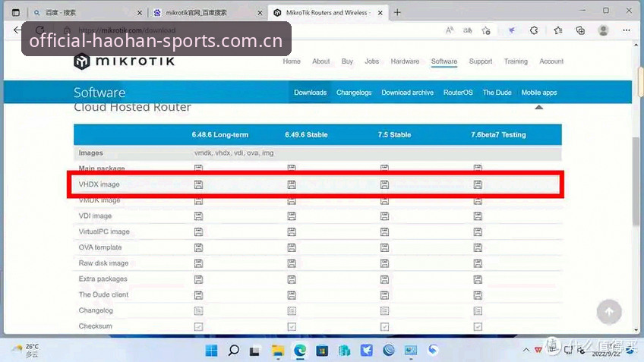
Task: Download VirtualPC image for 7.6beta7 Testing
Action: (x=478, y=232)
